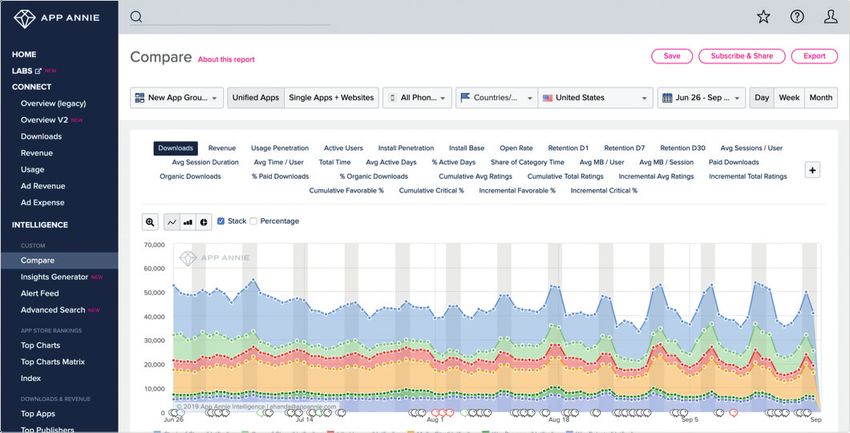Select the Retention D7 metric
The image size is (850, 433).
624,148
